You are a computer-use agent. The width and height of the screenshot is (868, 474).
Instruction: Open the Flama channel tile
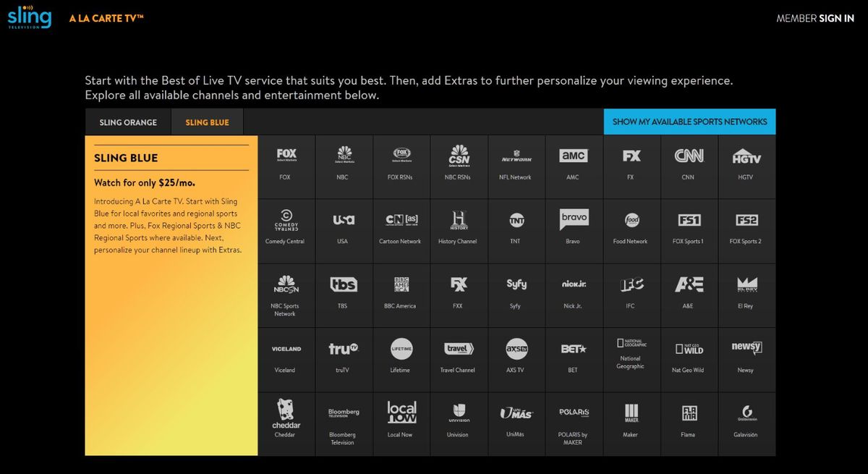689,424
